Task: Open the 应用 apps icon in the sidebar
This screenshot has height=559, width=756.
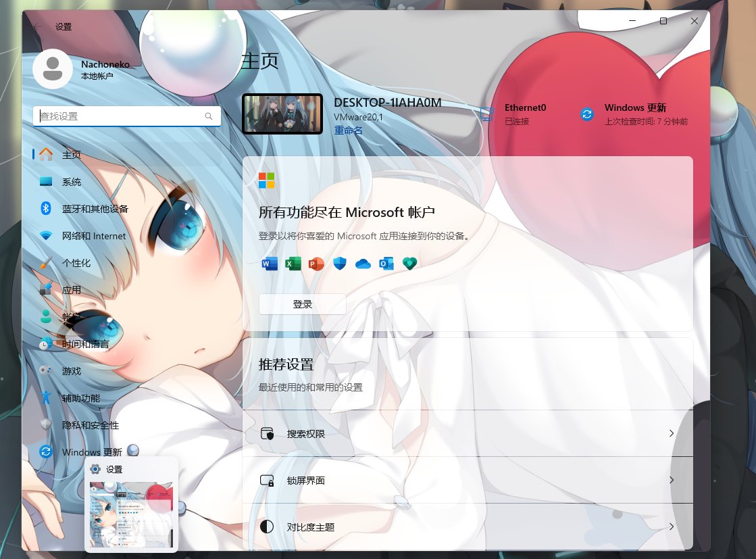Action: (x=46, y=289)
